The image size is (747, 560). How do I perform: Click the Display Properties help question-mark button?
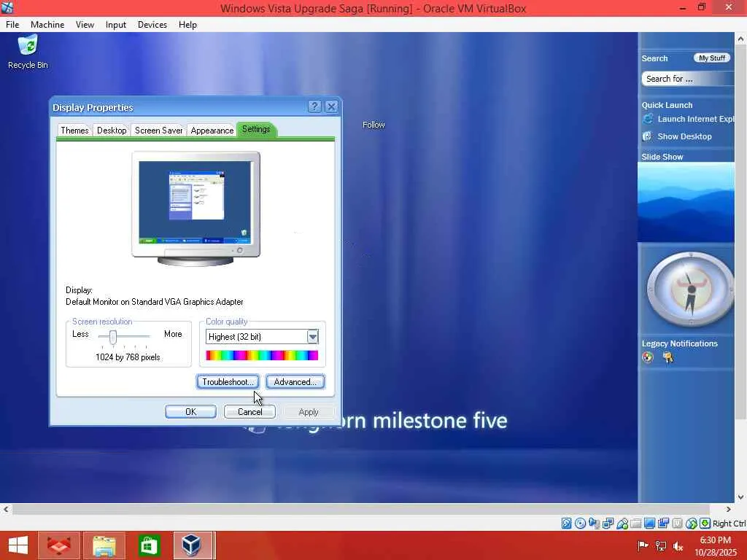(314, 106)
